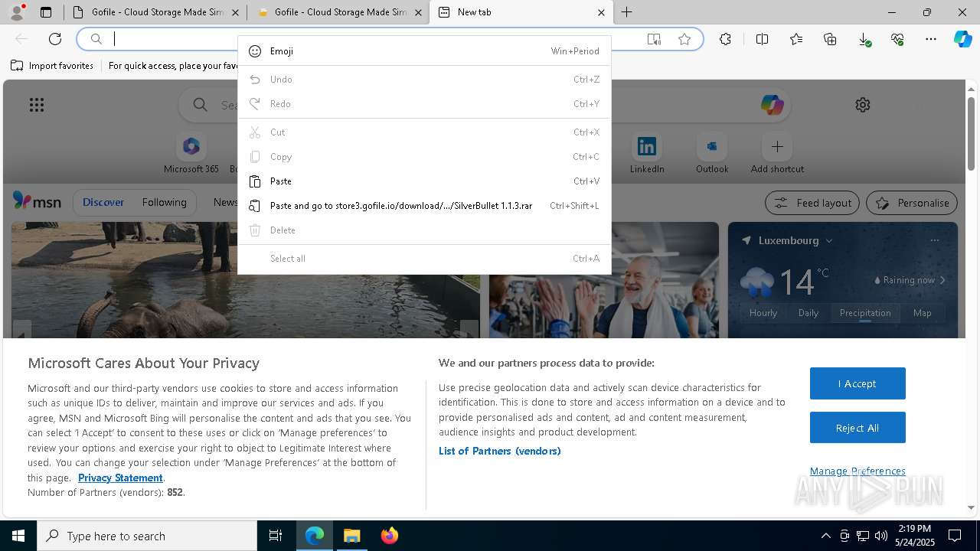Screen dimensions: 980x551
Task: Select the New tab tab
Action: [x=521, y=12]
